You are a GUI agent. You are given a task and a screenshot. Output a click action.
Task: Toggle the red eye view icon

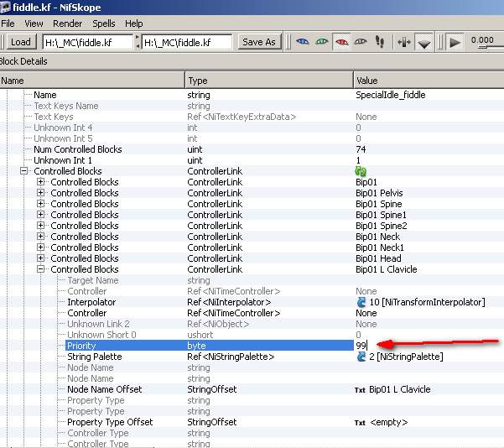pos(341,42)
